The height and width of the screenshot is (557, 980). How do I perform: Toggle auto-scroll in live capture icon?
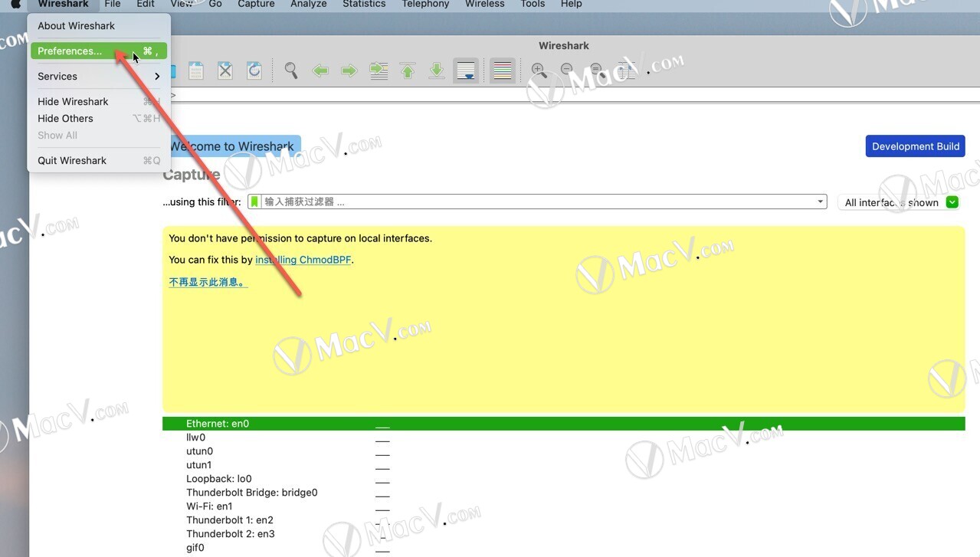pos(466,71)
